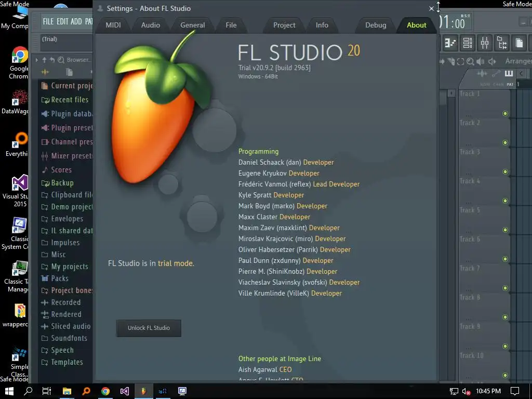Open the FILE menu
This screenshot has height=399, width=532.
[x=48, y=21]
